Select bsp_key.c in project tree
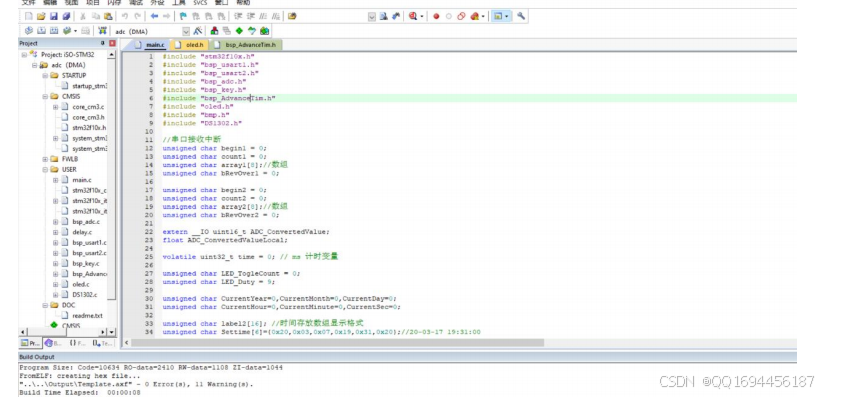 86,263
